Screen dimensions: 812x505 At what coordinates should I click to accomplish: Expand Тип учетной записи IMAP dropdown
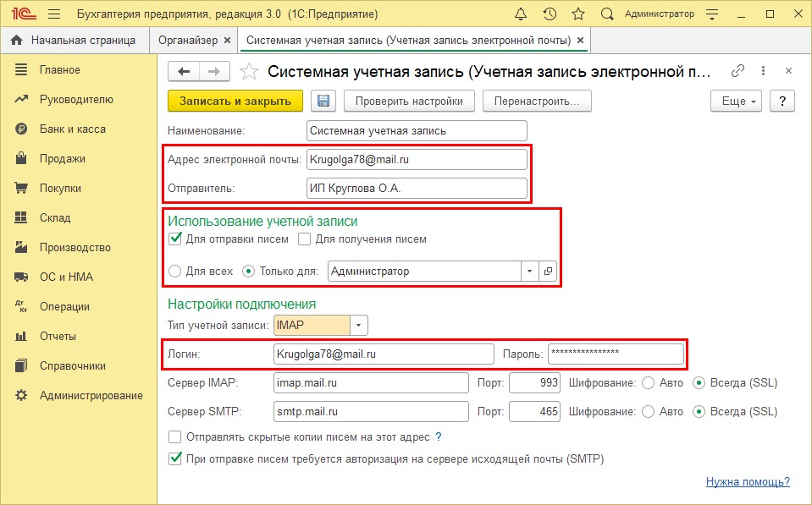[358, 326]
